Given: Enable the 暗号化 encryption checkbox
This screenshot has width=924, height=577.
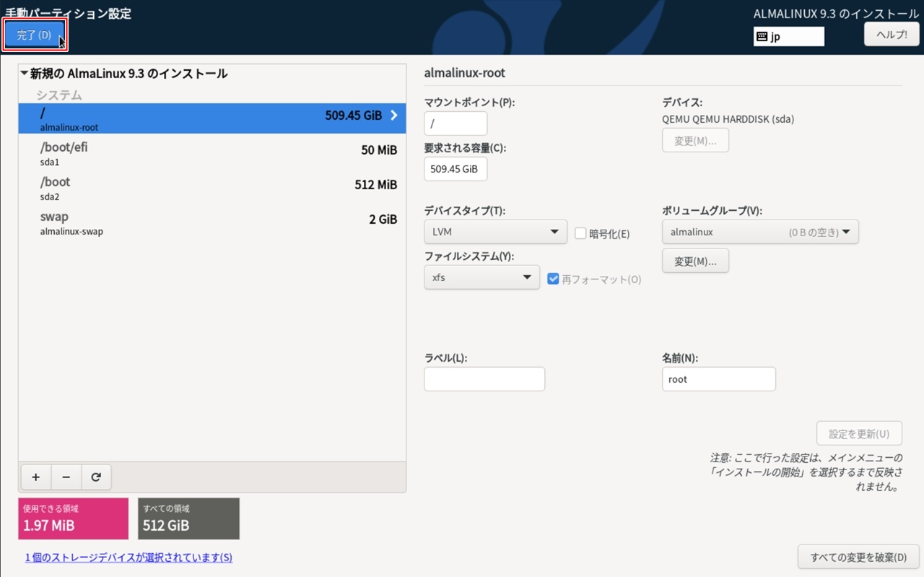Looking at the screenshot, I should point(580,233).
